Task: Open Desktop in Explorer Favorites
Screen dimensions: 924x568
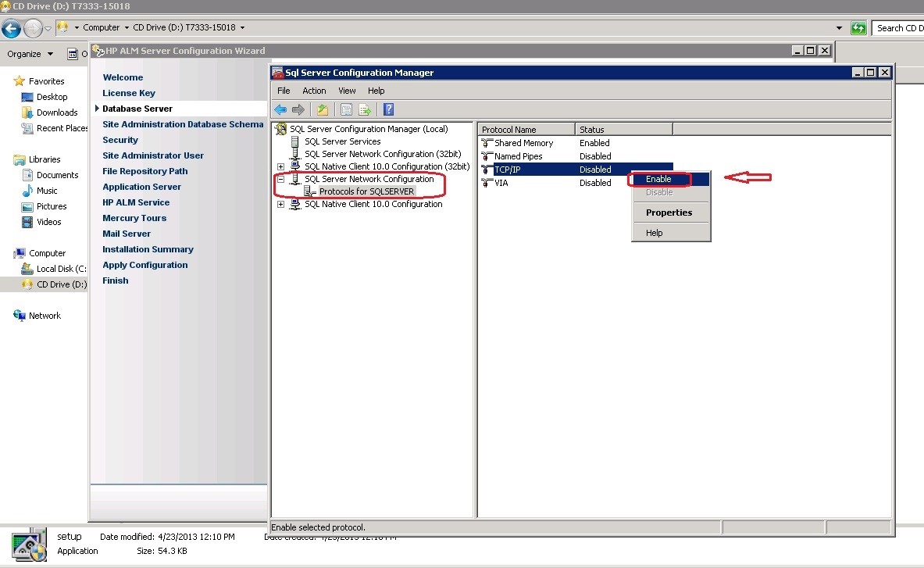Action: (x=52, y=97)
